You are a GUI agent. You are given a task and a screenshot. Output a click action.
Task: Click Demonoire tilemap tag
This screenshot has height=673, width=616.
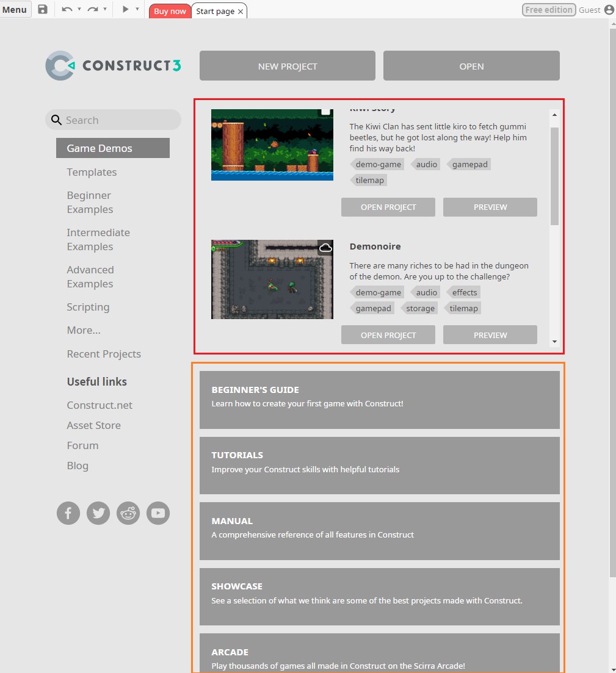click(463, 308)
